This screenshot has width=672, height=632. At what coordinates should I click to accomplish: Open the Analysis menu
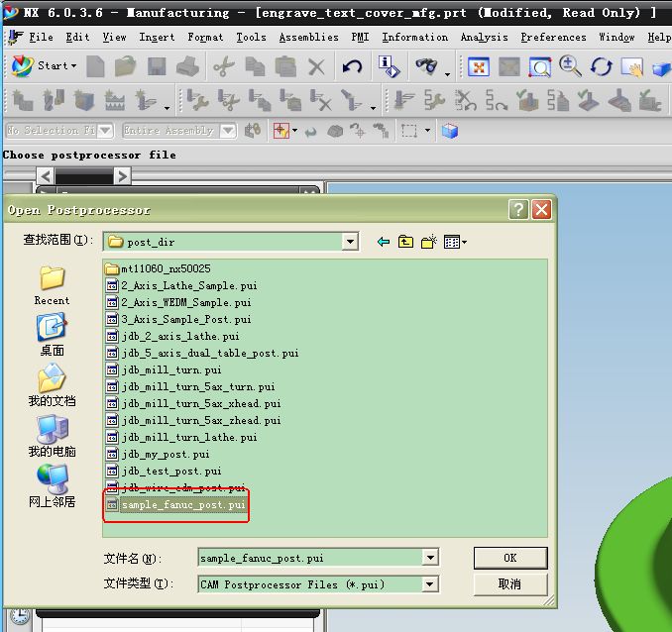pos(485,38)
